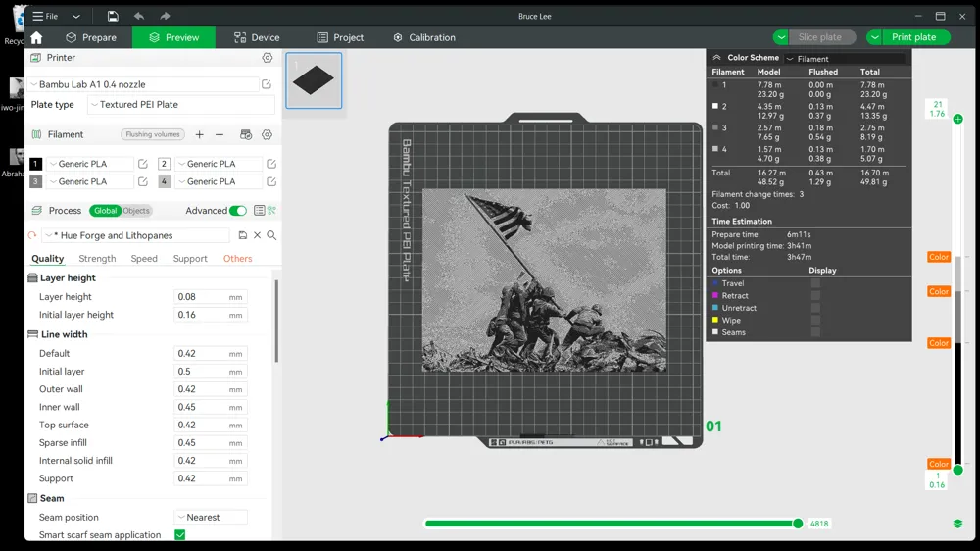The height and width of the screenshot is (551, 980).
Task: Edit filament 4 Generic PLA preset
Action: coord(271,182)
